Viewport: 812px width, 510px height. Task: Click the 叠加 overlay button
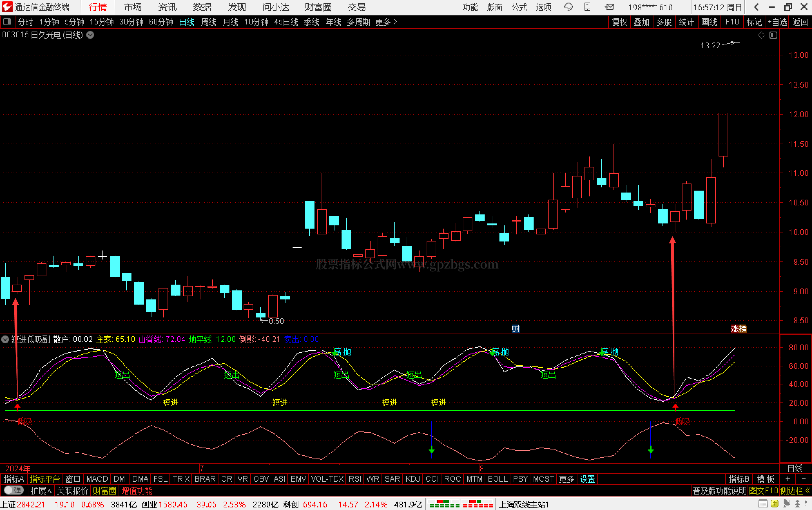641,22
